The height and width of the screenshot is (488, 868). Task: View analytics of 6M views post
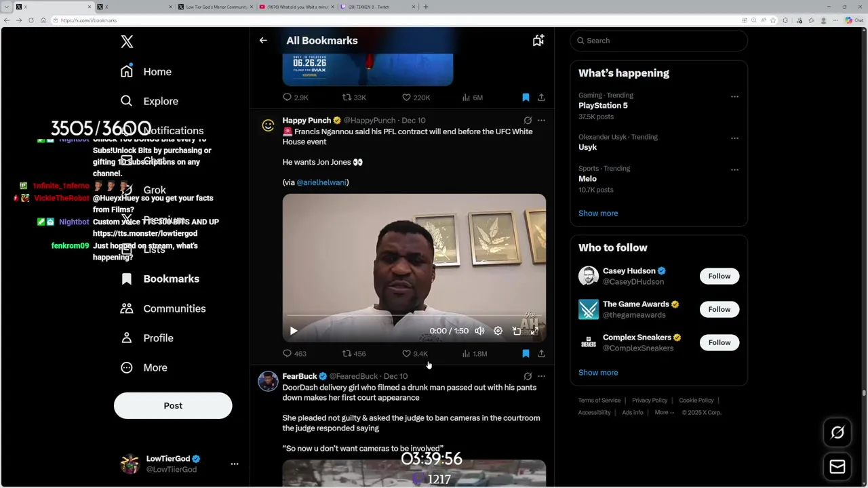pyautogui.click(x=472, y=98)
